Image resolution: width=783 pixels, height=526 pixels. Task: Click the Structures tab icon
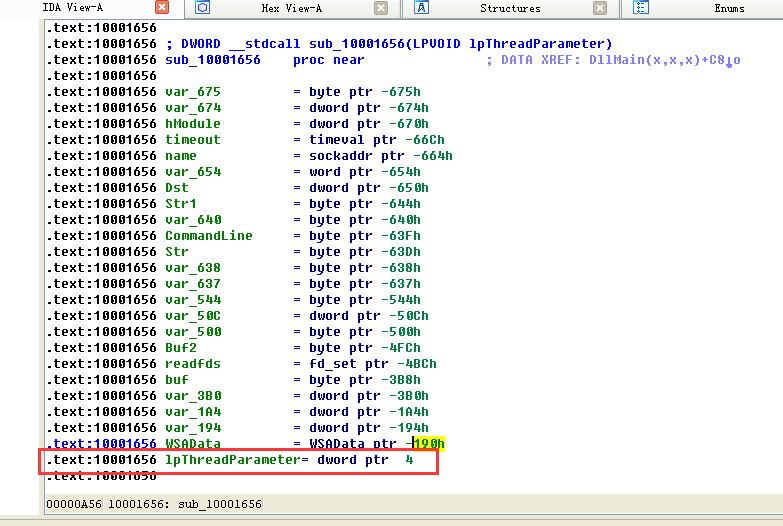pos(421,7)
